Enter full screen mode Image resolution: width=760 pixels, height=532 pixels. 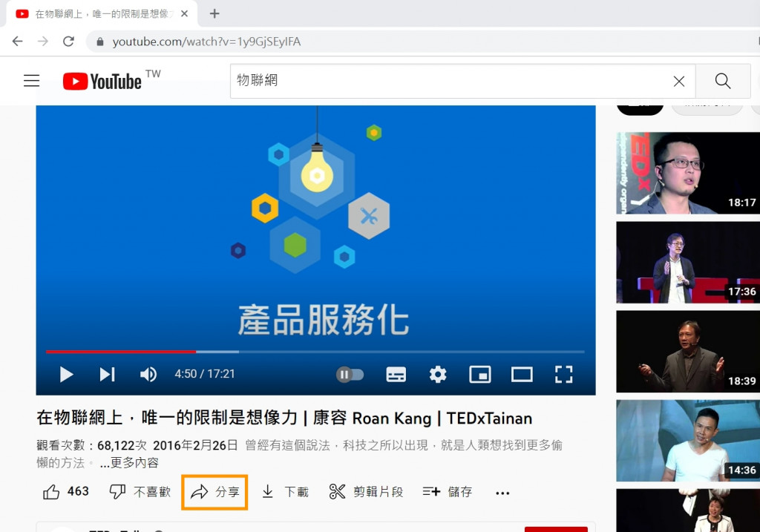564,375
